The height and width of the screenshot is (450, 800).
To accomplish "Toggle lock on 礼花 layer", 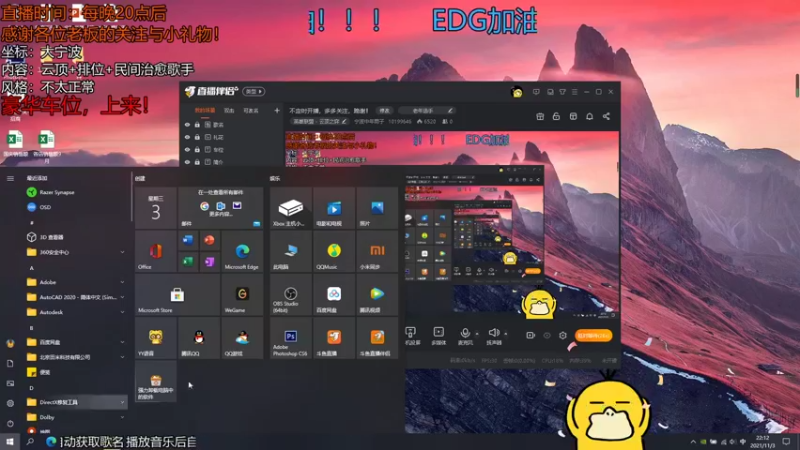I will click(197, 137).
